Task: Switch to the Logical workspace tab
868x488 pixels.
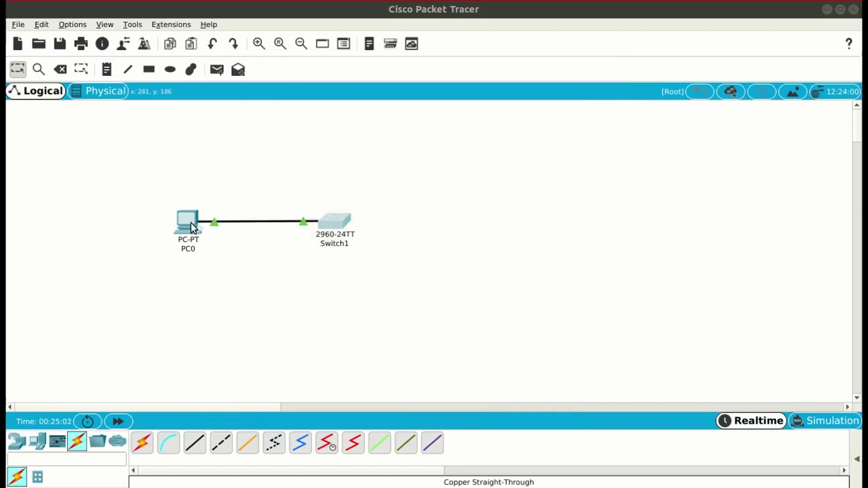Action: tap(36, 91)
